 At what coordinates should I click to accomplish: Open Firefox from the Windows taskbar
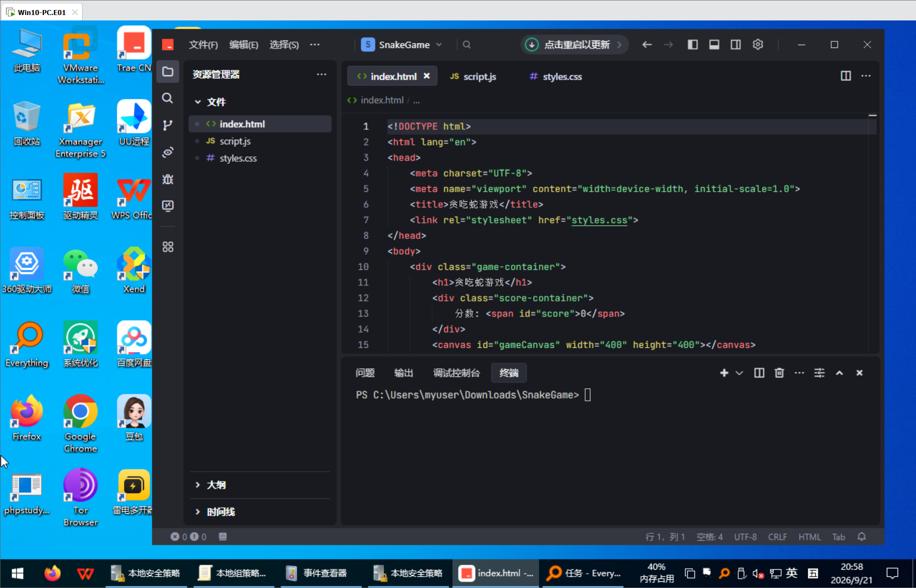[x=52, y=573]
